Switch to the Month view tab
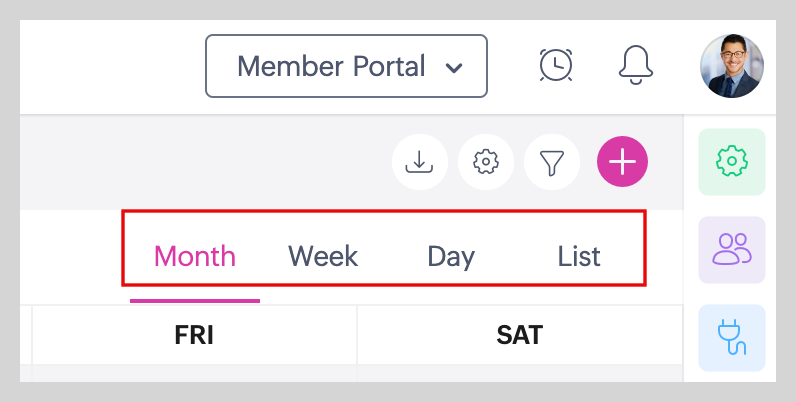Image resolution: width=796 pixels, height=402 pixels. (195, 256)
